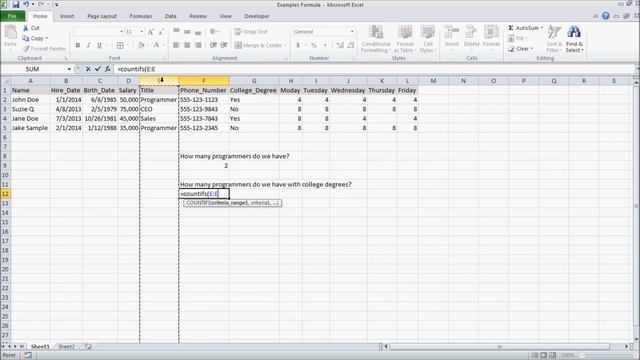Click the fill color bucket icon
The height and width of the screenshot is (360, 640).
[x=141, y=45]
